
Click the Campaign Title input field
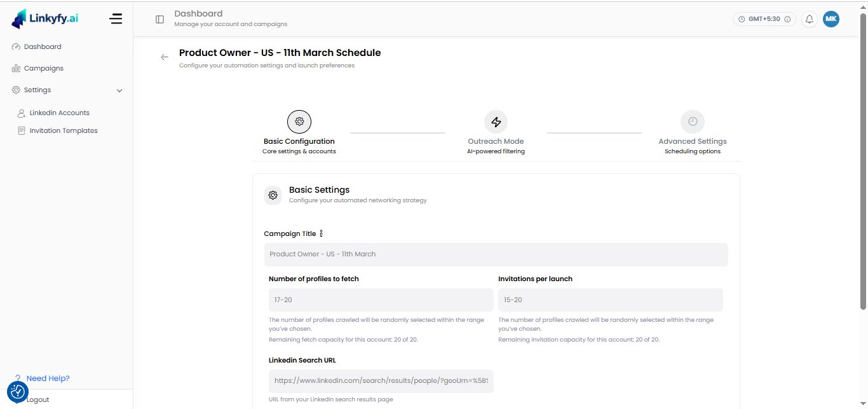(496, 254)
